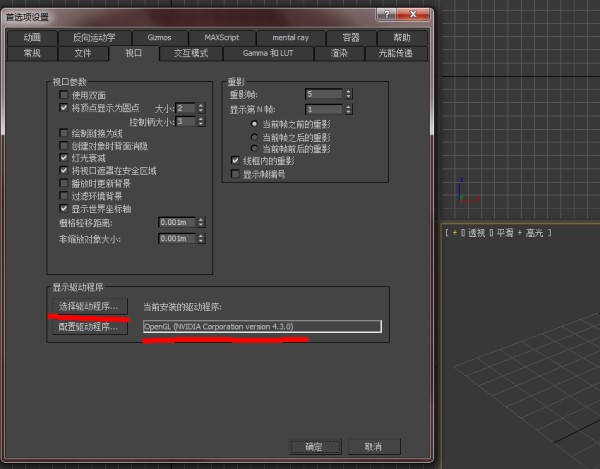Click the 重影帧 value field
600x469 pixels.
[324, 94]
